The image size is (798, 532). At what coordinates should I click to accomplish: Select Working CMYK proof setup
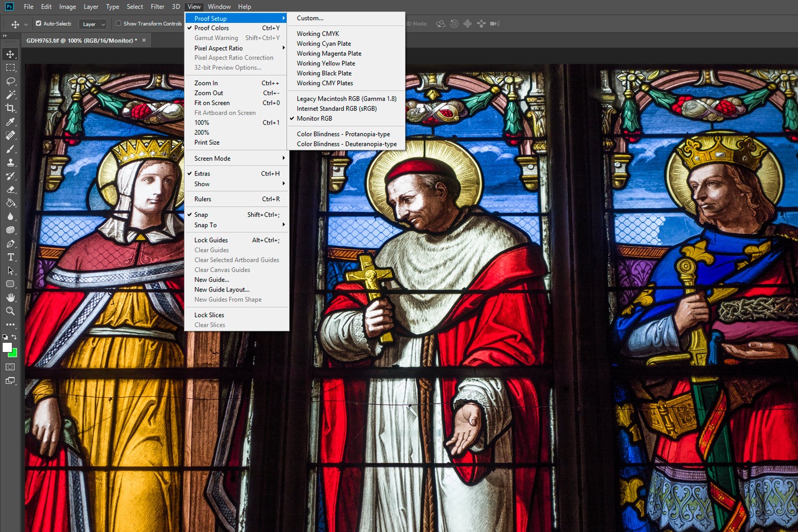317,34
